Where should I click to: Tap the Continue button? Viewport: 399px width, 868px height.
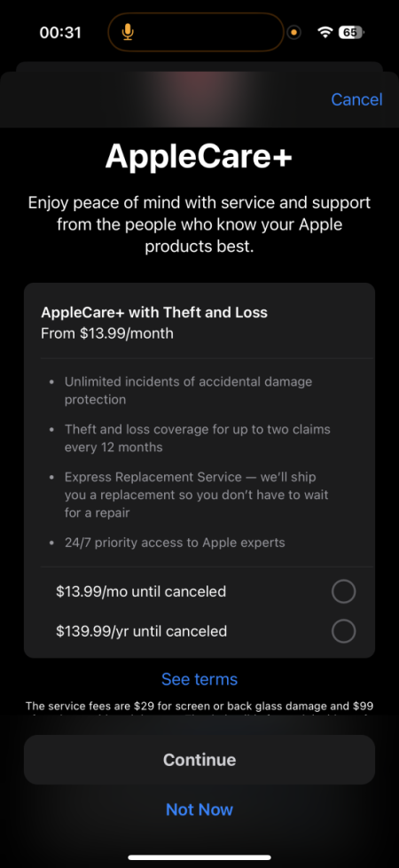[x=199, y=760]
